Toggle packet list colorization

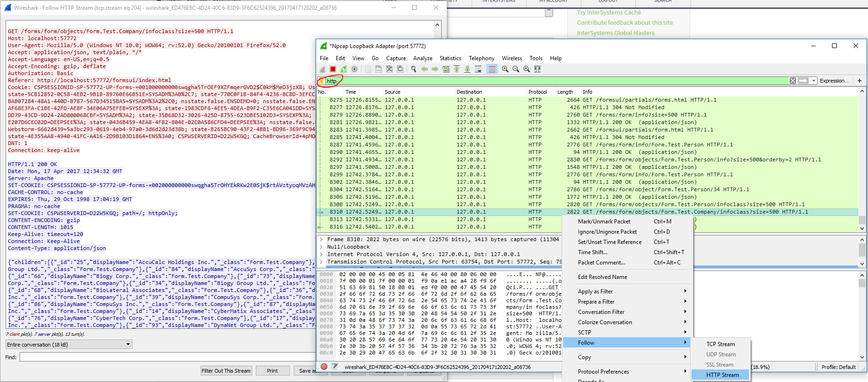coord(492,69)
